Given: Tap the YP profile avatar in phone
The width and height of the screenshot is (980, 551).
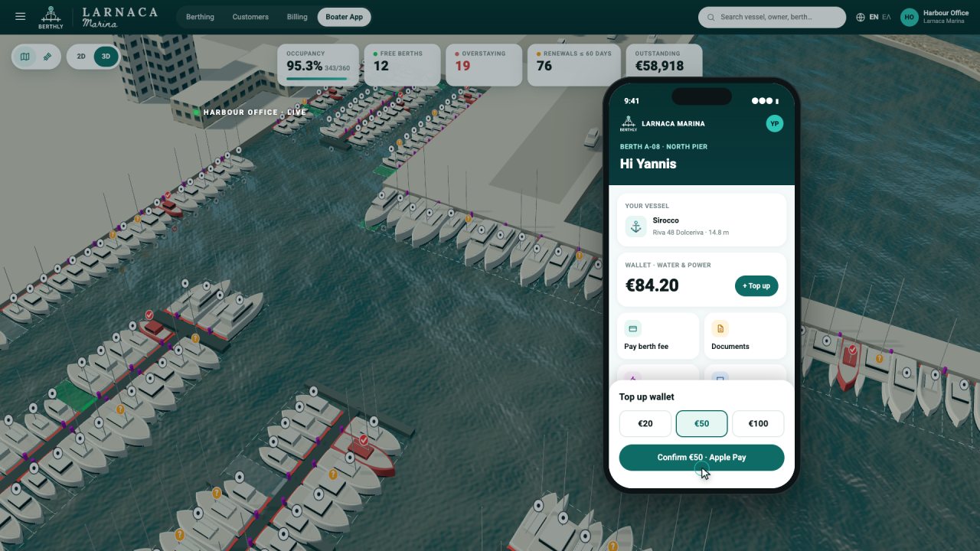Looking at the screenshot, I should coord(775,123).
